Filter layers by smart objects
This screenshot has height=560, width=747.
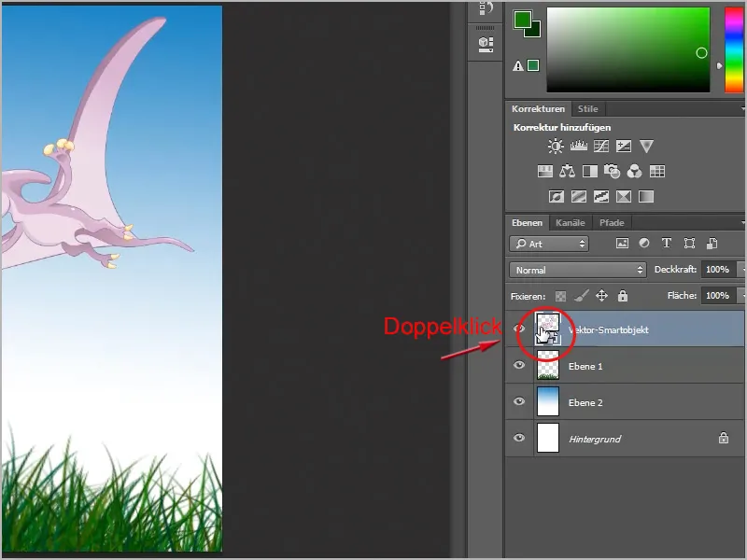pyautogui.click(x=712, y=244)
